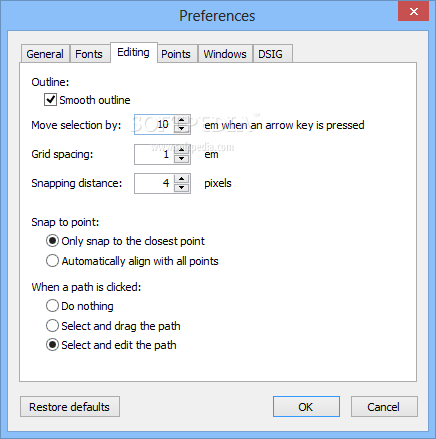
Task: Open the Fonts tab
Action: pos(89,54)
